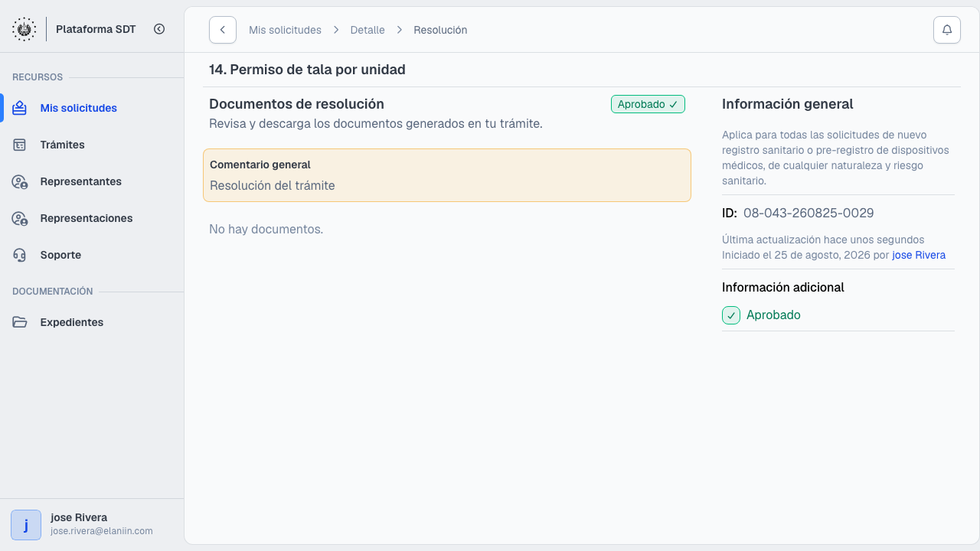Click the green Aprobado checkmark icon

(731, 315)
